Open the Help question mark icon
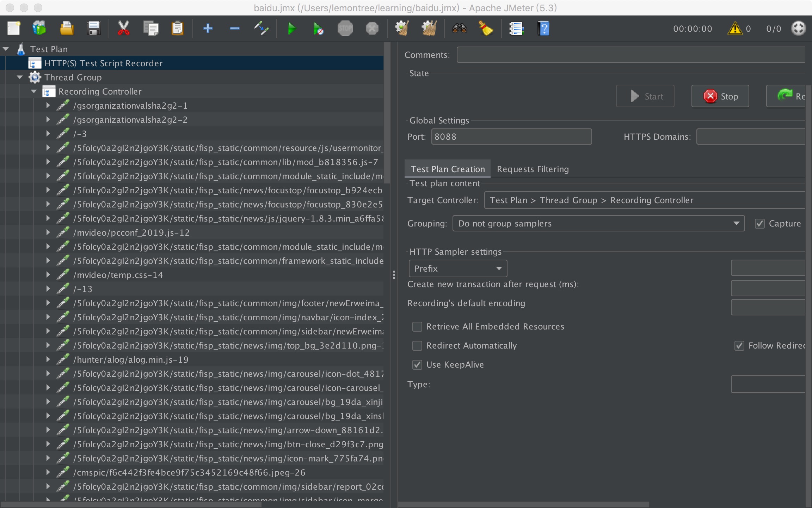The height and width of the screenshot is (508, 812). click(543, 29)
